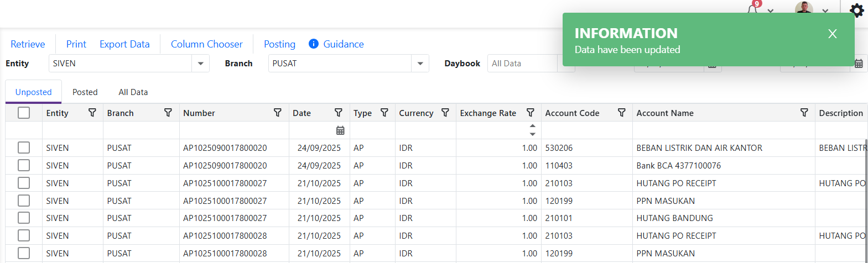Screen dimensions: 868x263
Task: Filter the Exchange Rate column
Action: pos(531,113)
